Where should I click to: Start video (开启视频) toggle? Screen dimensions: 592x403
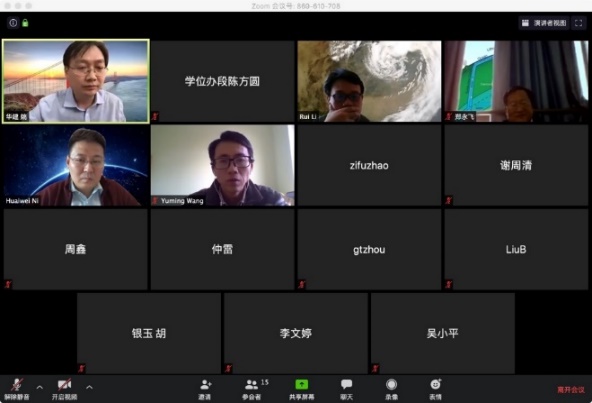point(64,389)
